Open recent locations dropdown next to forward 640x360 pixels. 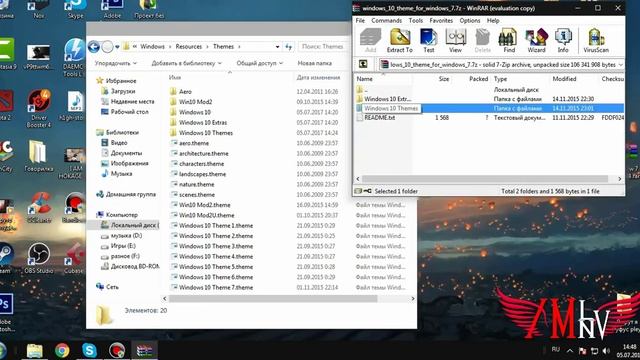coord(117,47)
